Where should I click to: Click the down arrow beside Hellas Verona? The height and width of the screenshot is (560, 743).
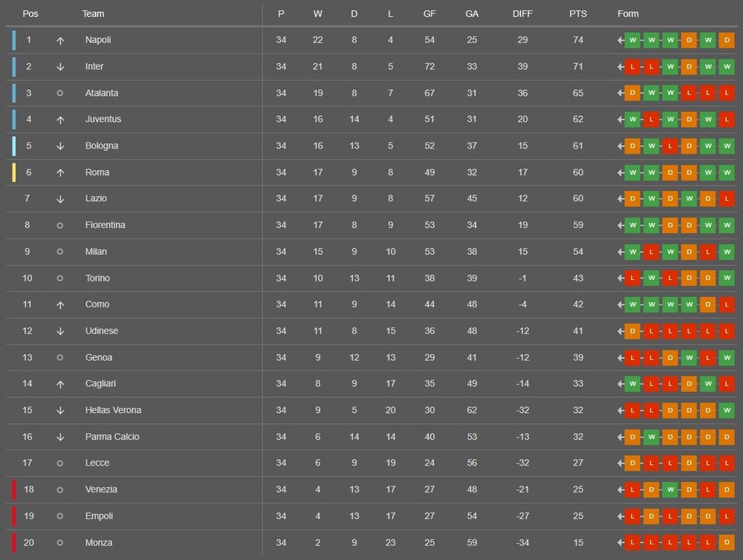[x=60, y=411]
